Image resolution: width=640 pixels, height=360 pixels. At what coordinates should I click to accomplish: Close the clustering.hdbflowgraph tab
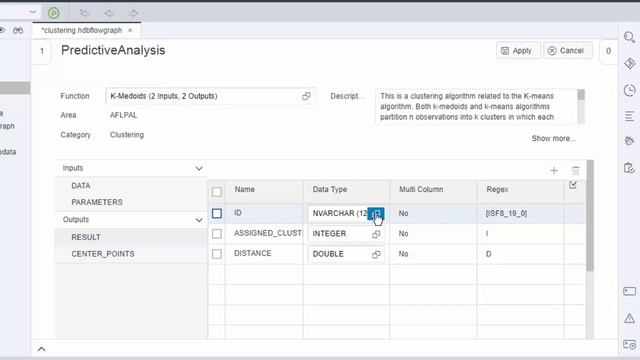pos(130,30)
